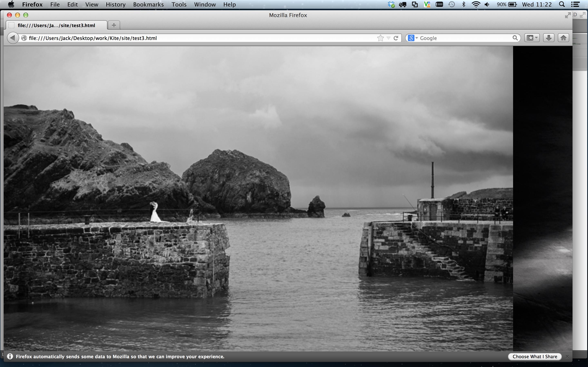Toggle full screen with window arrows icon
This screenshot has height=367, width=588.
click(x=568, y=15)
